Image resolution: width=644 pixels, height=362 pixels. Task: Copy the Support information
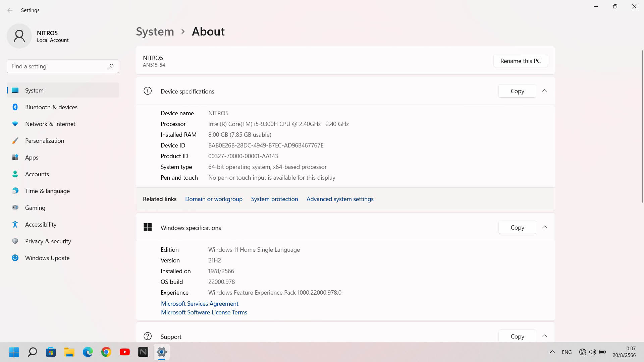pos(517,336)
